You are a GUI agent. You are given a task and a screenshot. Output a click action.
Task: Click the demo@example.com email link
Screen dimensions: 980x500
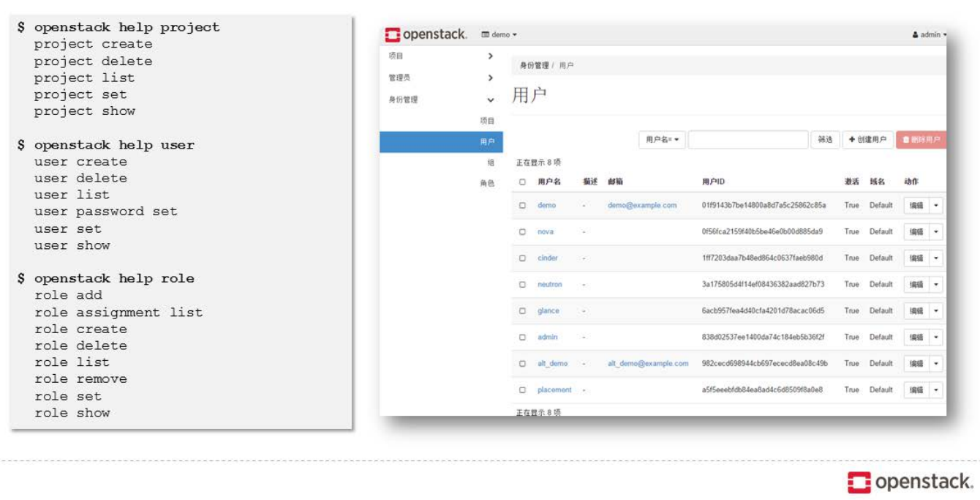click(642, 206)
